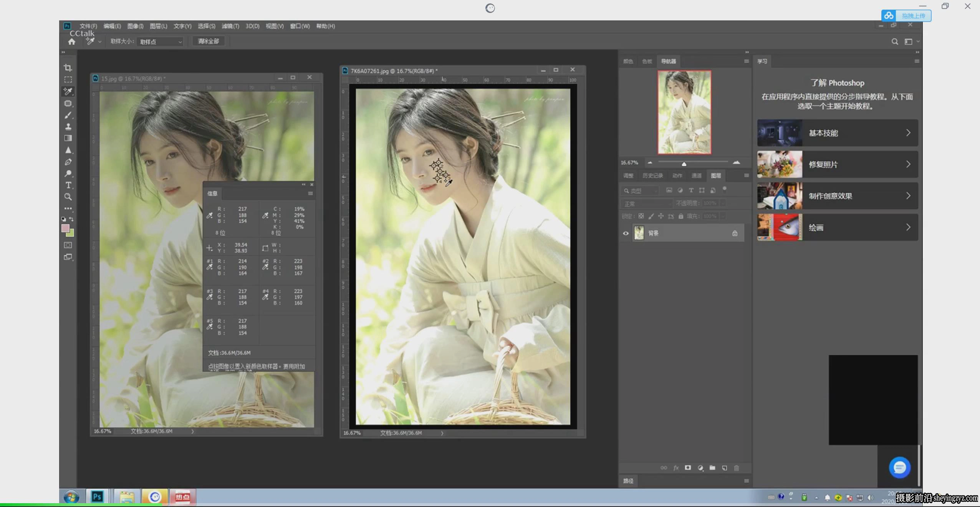The height and width of the screenshot is (507, 980).
Task: Open the 信息 panel options menu
Action: click(x=310, y=194)
